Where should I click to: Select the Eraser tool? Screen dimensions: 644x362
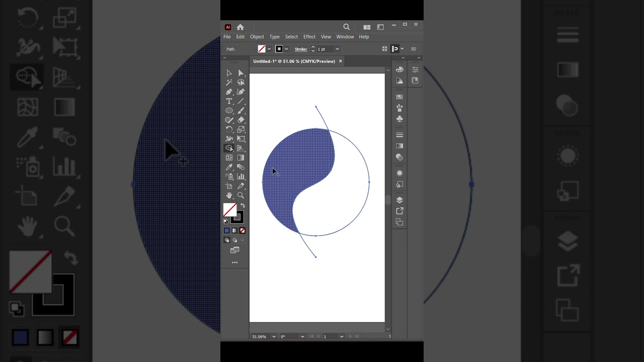[241, 120]
